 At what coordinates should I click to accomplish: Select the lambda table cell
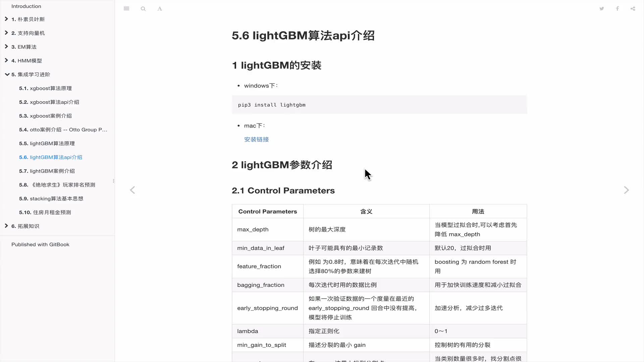click(x=268, y=331)
